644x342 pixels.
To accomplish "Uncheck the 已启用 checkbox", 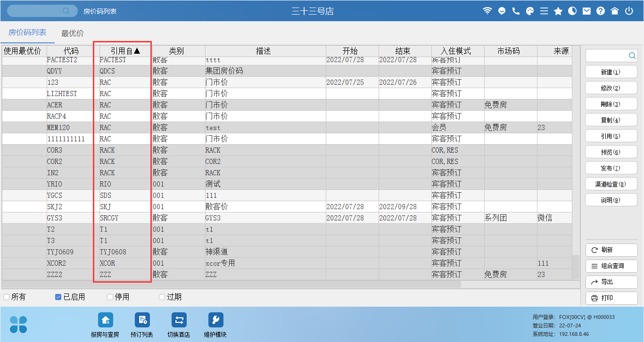I will click(x=58, y=297).
